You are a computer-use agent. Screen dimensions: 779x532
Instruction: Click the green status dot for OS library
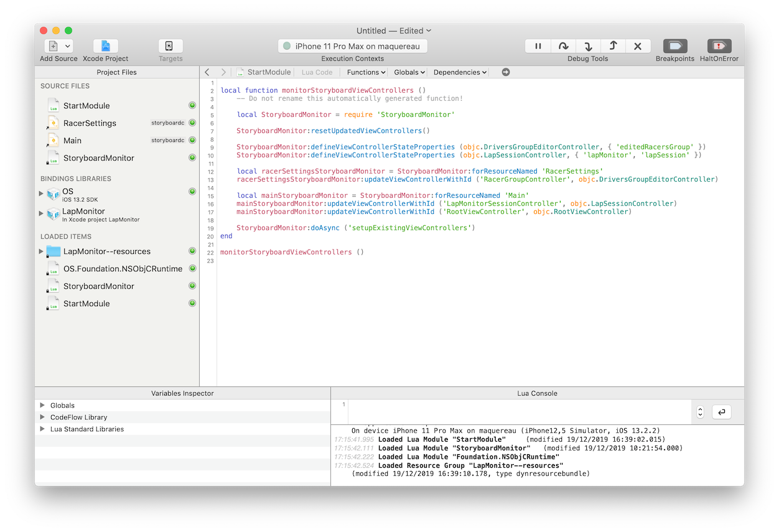pyautogui.click(x=192, y=192)
